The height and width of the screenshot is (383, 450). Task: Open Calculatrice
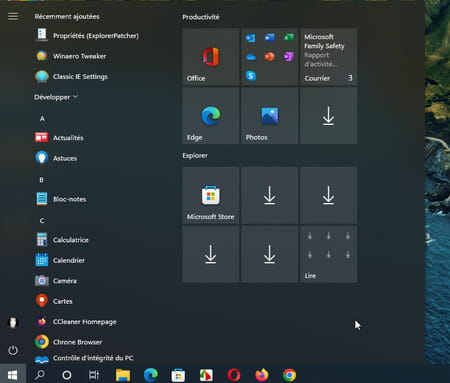tap(62, 240)
